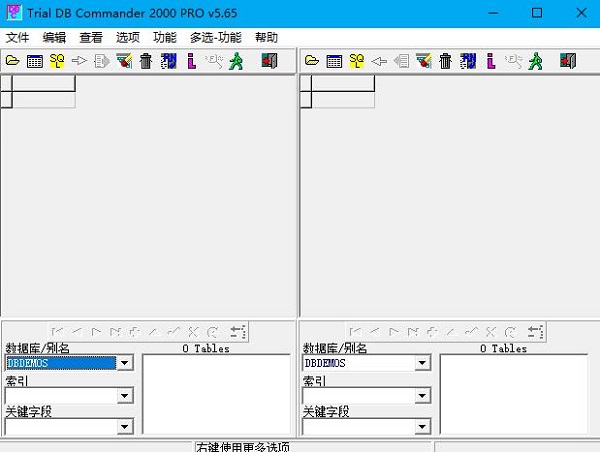Click insert-record plus in left navigator
Viewport: 600px width, 452px height.
pos(135,331)
